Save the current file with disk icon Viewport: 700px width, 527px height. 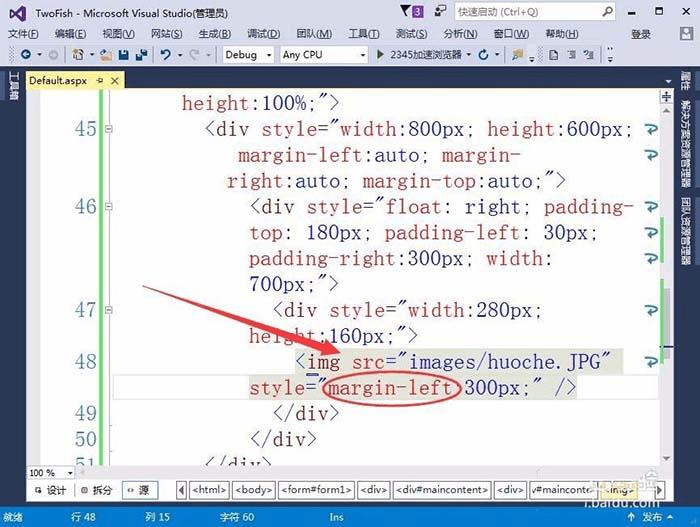coord(124,55)
